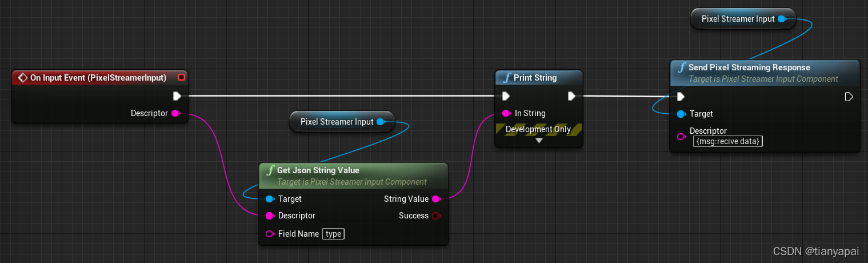This screenshot has width=868, height=263.
Task: Click the Descriptor label on On Input Event
Action: coord(149,113)
